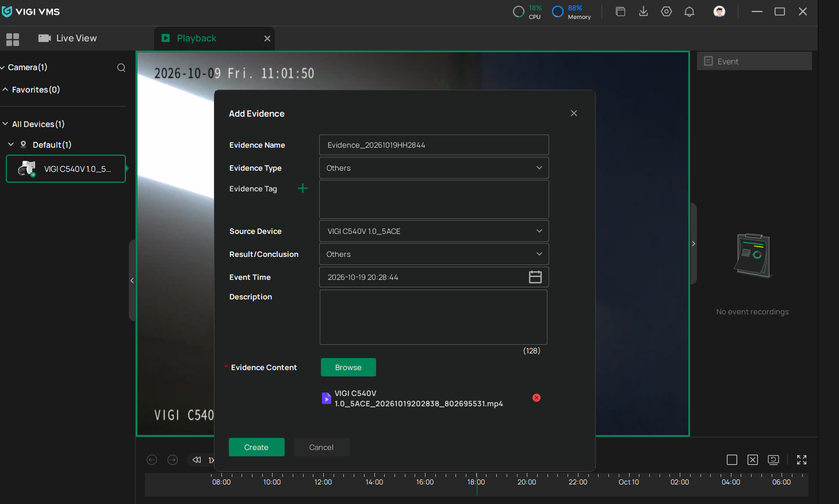Enter fullscreen with the expand arrows icon
Viewport: 839px width, 504px height.
802,460
